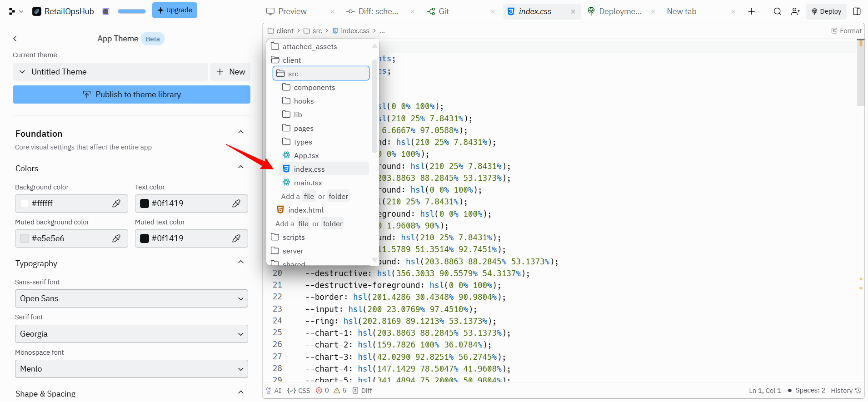Open the search magnifier icon

(x=778, y=11)
